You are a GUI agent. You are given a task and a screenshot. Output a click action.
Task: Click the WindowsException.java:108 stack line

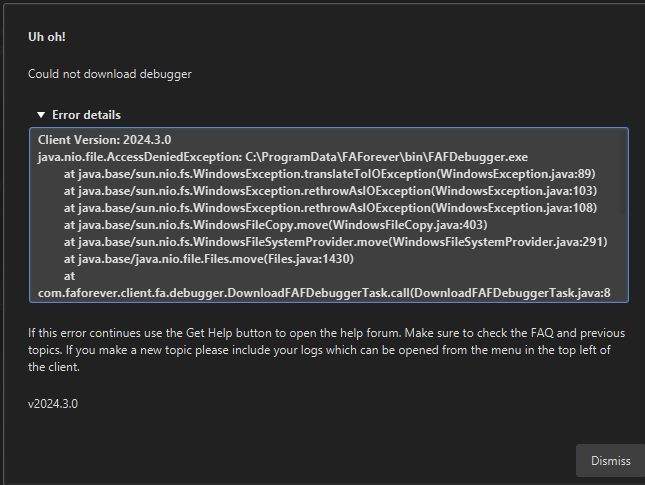[x=330, y=208]
